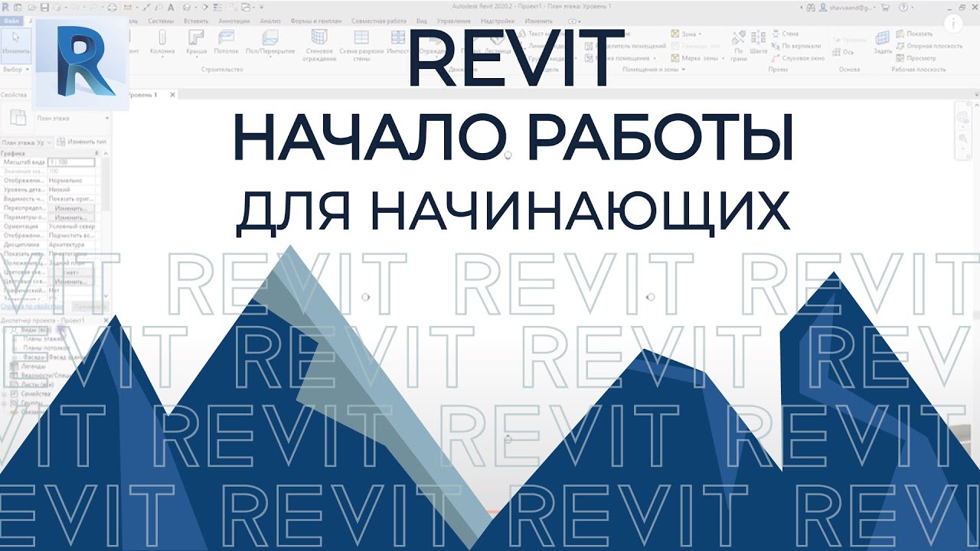Select the Пол/Перекрытие floor tool
The width and height of the screenshot is (980, 551).
click(x=270, y=43)
